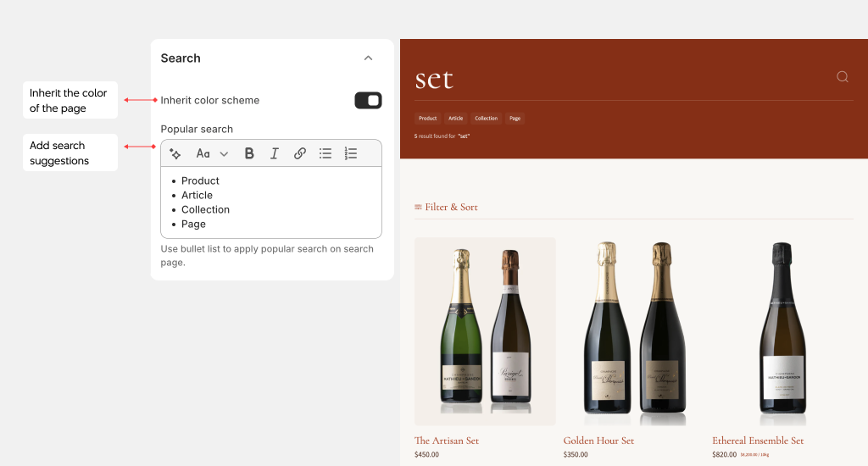Click The Artisan Set bottle image
This screenshot has width=868, height=466.
point(485,330)
